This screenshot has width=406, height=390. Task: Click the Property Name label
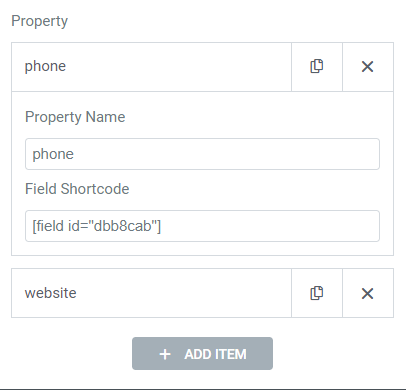(75, 117)
